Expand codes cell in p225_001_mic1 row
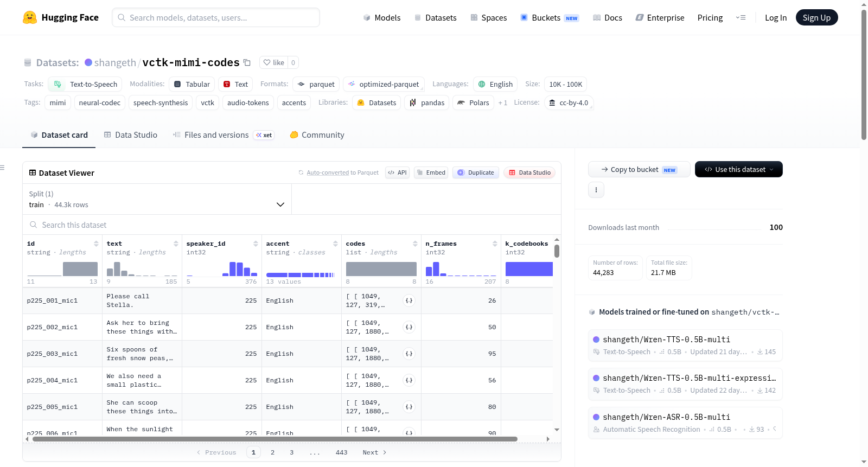Screen dimensions: 868x467 409,300
